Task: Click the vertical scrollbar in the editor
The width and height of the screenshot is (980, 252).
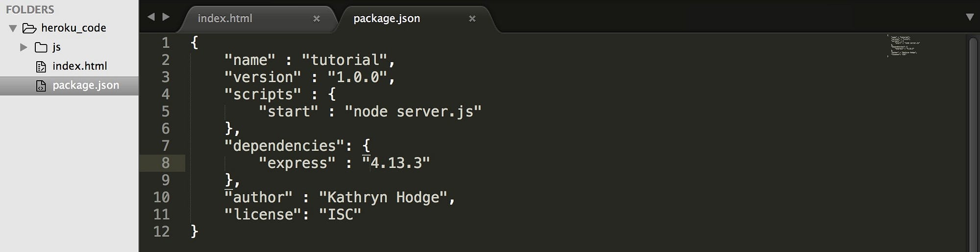Action: pos(973,142)
